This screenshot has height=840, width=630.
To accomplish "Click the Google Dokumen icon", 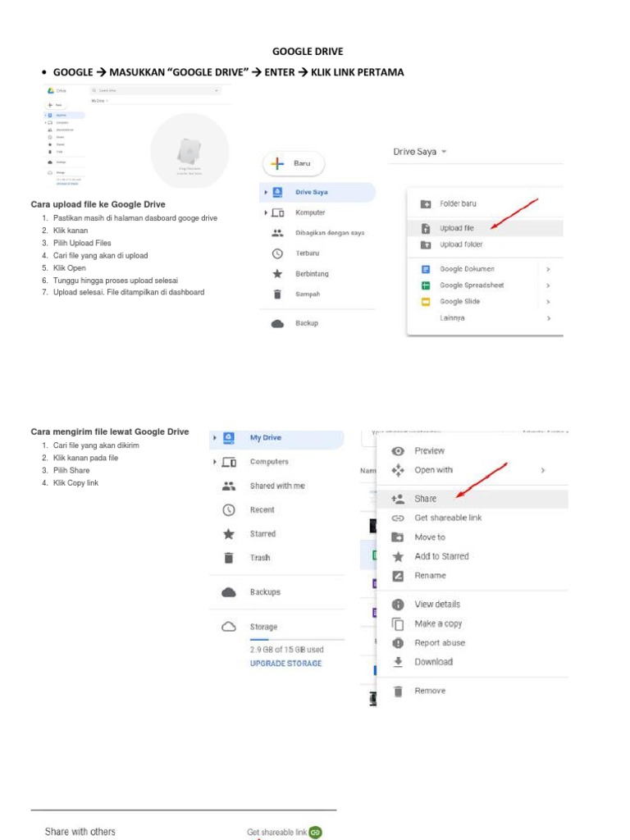I will click(x=426, y=269).
